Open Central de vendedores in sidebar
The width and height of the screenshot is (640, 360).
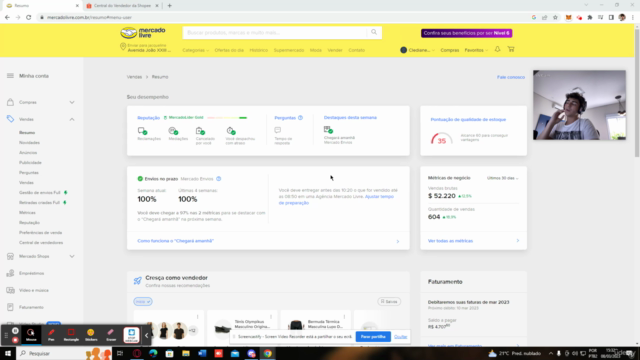click(x=41, y=242)
